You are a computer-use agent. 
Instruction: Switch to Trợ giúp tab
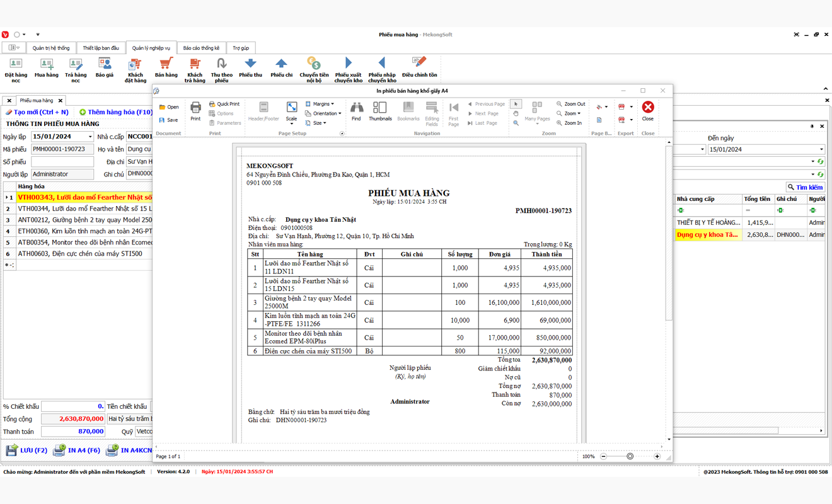tap(241, 48)
